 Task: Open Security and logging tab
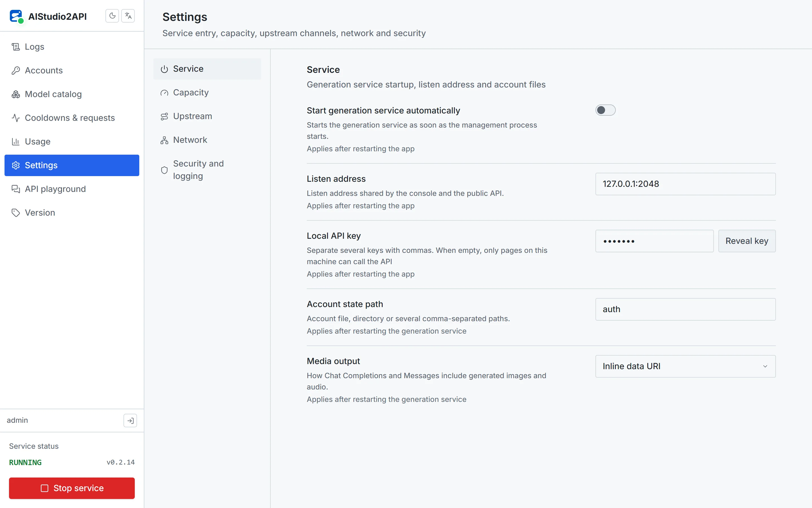coord(207,170)
